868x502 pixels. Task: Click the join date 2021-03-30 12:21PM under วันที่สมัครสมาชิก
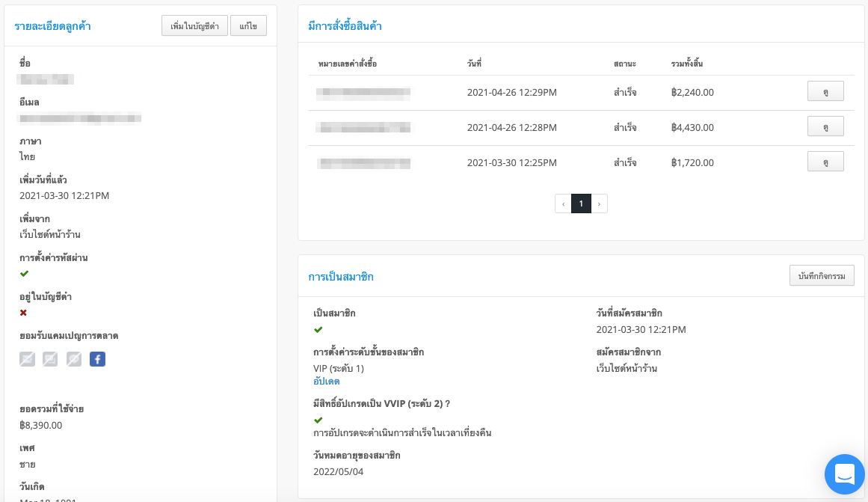click(641, 330)
